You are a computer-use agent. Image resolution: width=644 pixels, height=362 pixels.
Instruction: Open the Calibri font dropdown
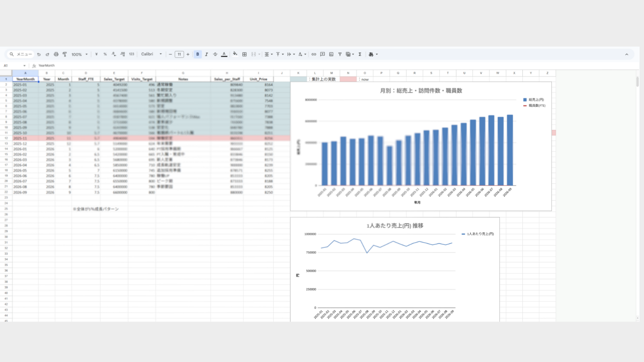[151, 54]
